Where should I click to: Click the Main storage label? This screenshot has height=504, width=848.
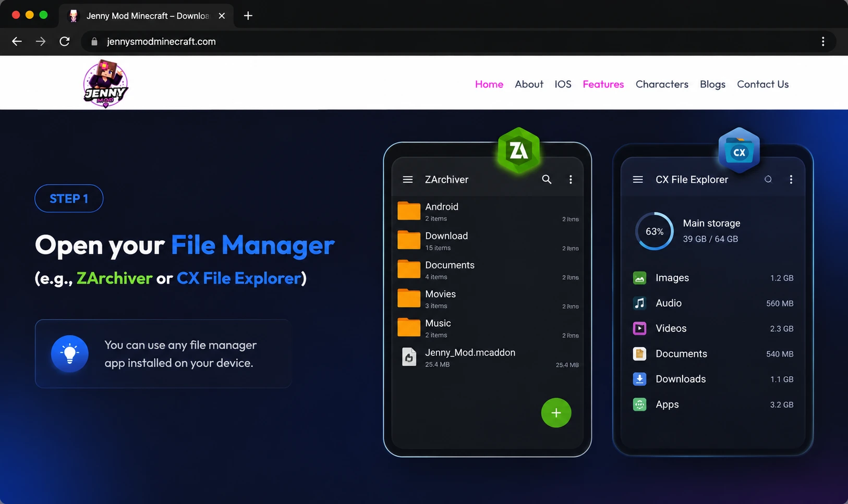point(711,223)
